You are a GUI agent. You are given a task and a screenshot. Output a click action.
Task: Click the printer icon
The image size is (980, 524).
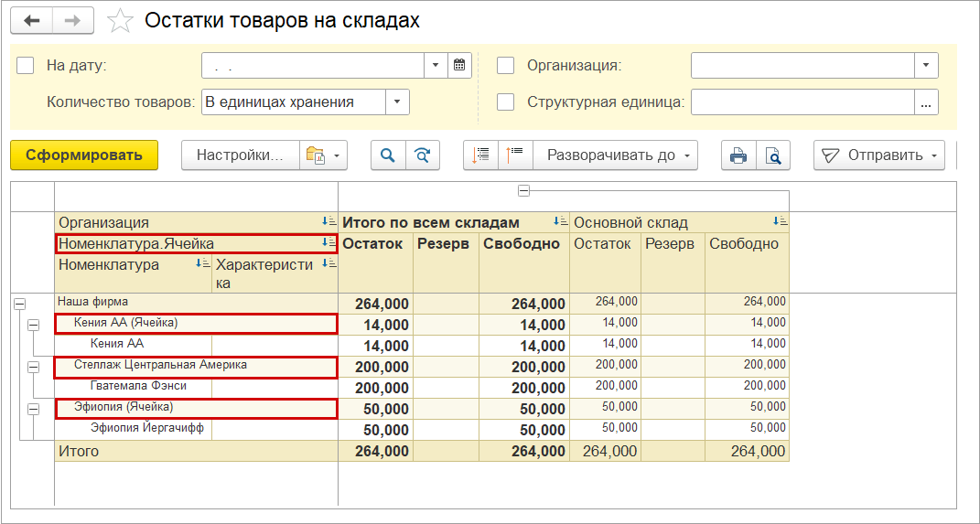[x=738, y=155]
